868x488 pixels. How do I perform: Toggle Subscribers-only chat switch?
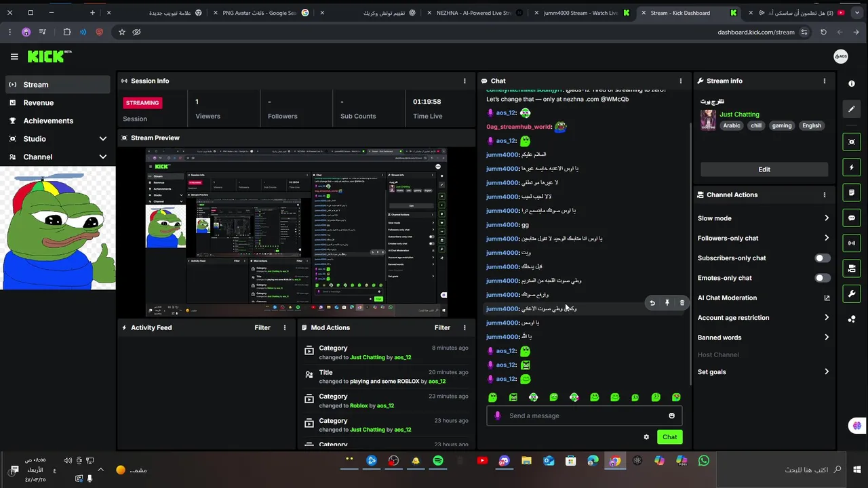(823, 258)
